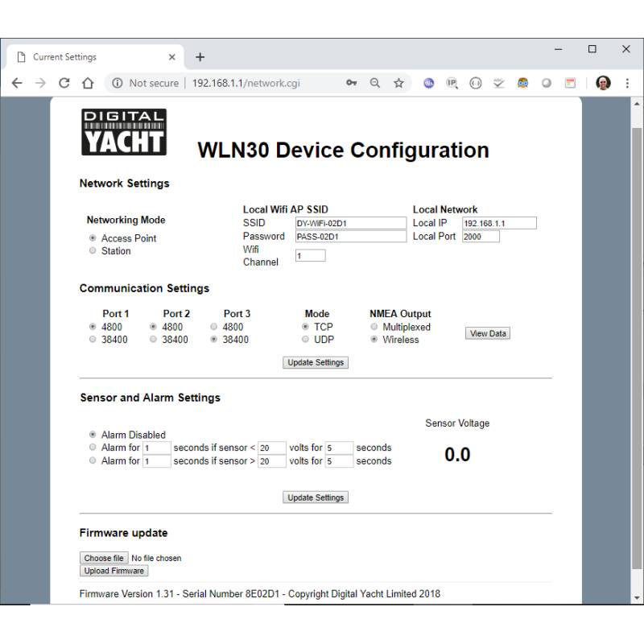Click the address bar URL 192.168.1.1/network.cgi
644x644 pixels.
point(246,83)
